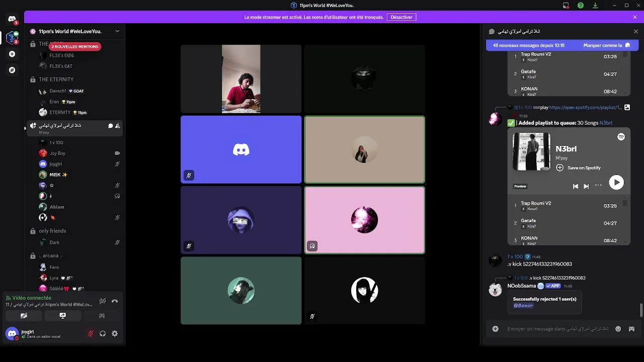Open the emoji picker in message box
This screenshot has height=362, width=644.
click(x=618, y=329)
